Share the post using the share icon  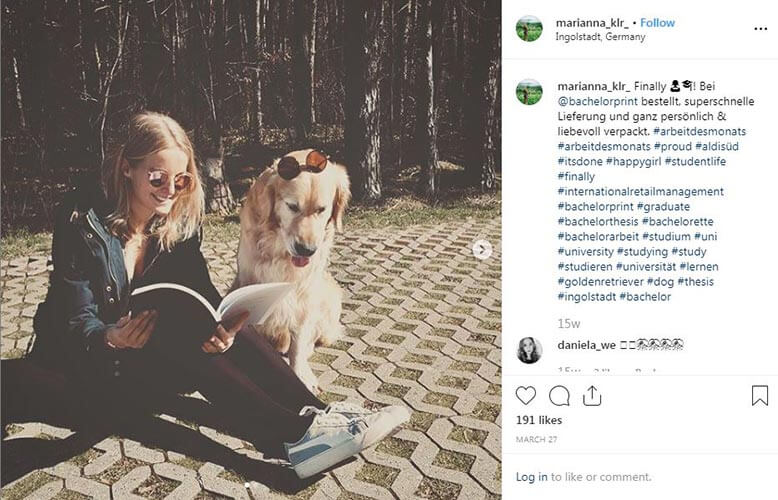[592, 396]
